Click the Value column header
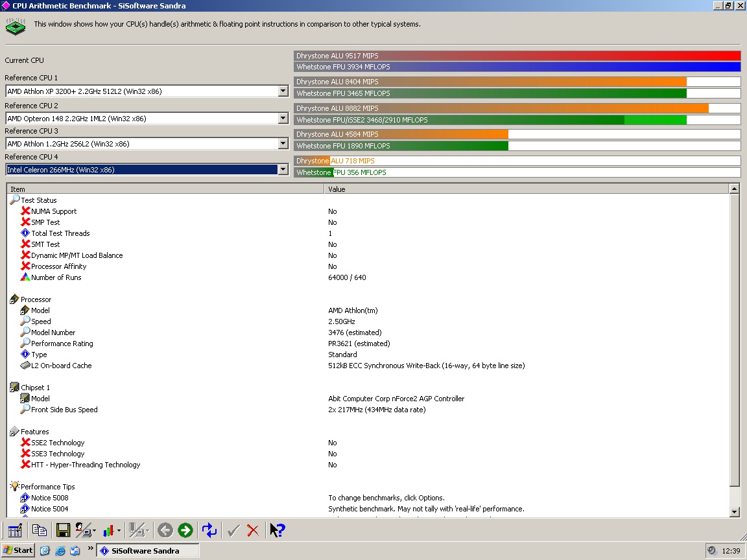Screen dimensions: 747x560 (x=527, y=189)
